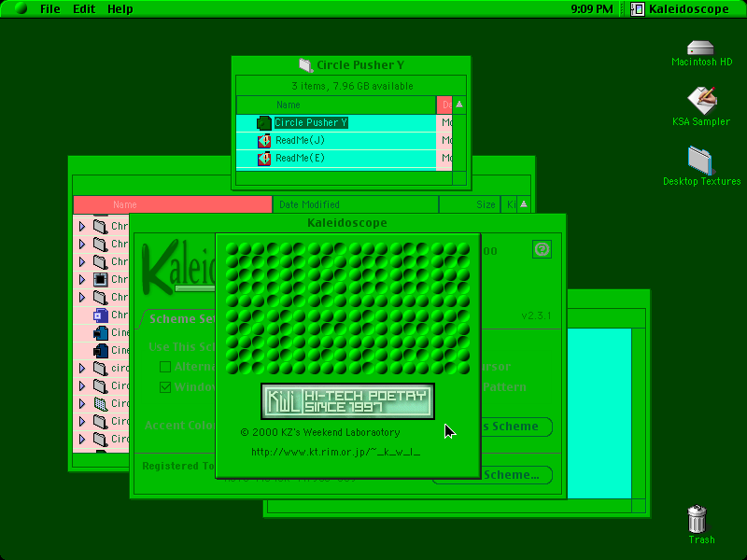The height and width of the screenshot is (560, 747).
Task: Select the Circle Pusher Y application icon
Action: coord(264,123)
